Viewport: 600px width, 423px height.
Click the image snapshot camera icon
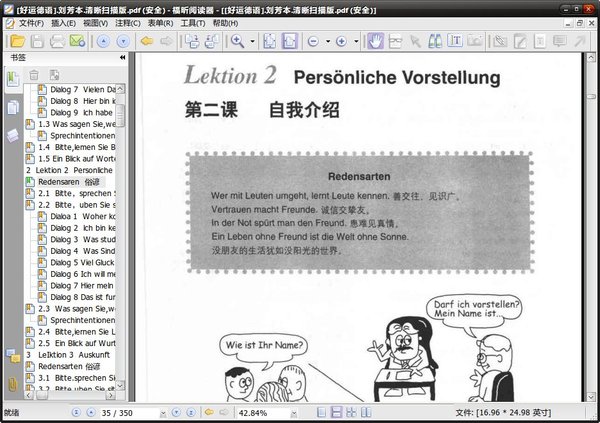[475, 41]
